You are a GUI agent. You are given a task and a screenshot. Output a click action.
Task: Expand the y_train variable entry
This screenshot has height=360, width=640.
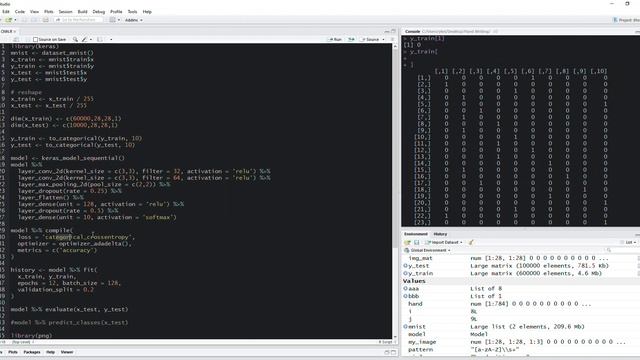(405, 273)
